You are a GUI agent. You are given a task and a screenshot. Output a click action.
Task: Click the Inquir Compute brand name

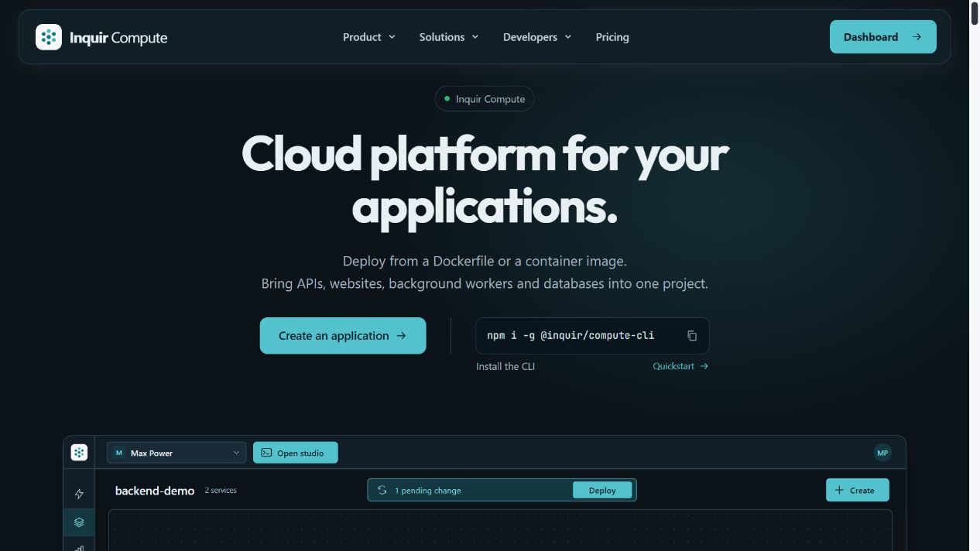pos(118,37)
